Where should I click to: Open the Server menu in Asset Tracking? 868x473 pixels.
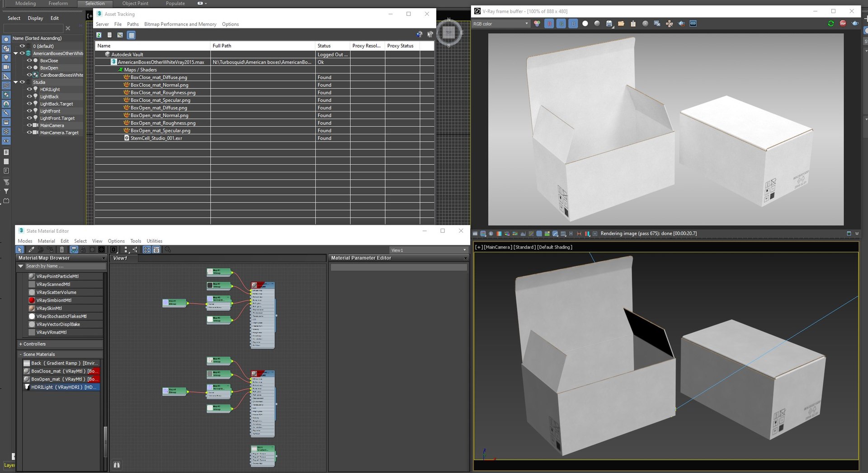[102, 24]
